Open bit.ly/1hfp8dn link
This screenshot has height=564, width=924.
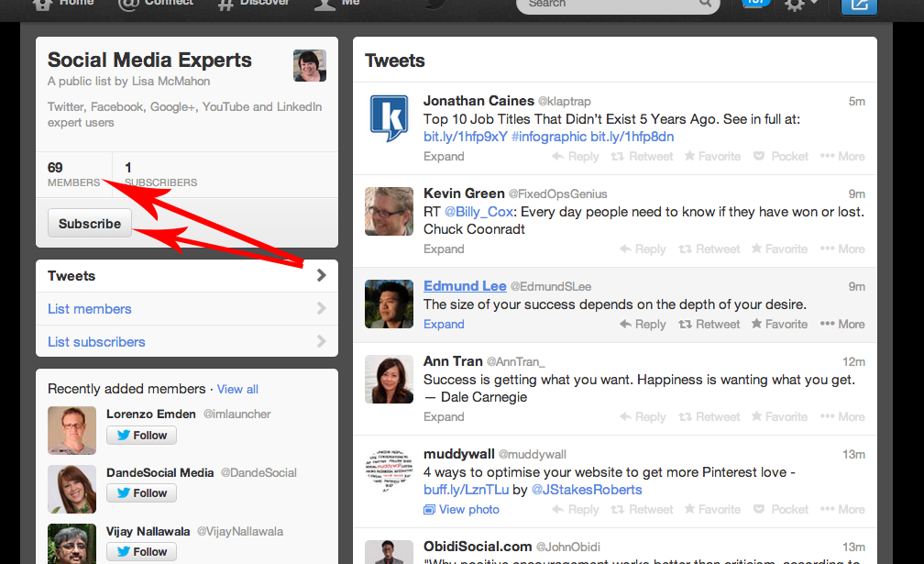(x=632, y=137)
